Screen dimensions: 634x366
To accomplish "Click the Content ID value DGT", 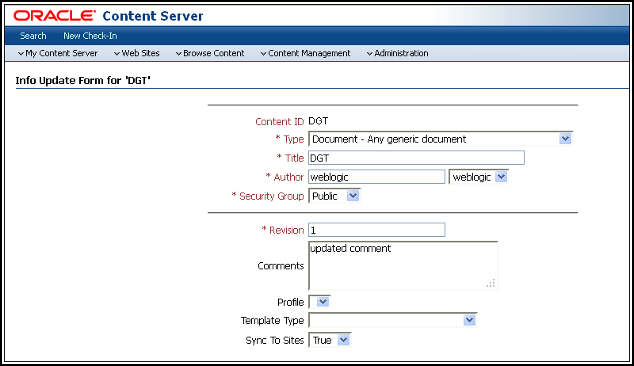I will point(318,121).
